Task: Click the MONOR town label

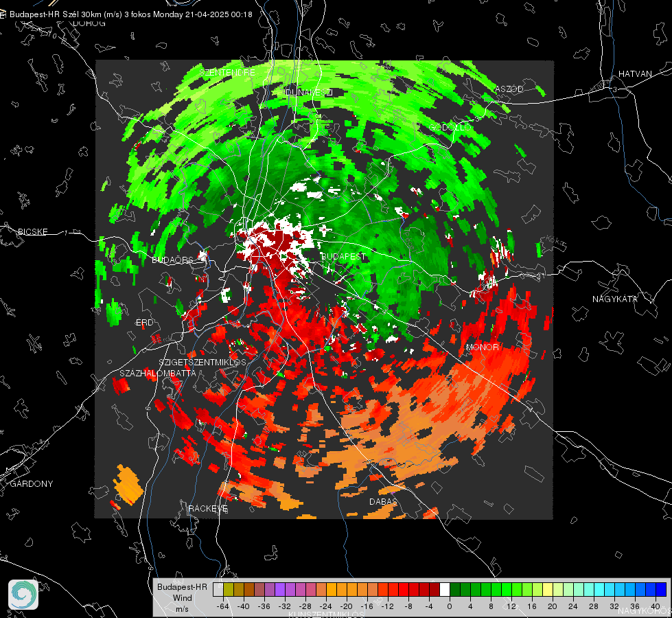Action: [482, 347]
